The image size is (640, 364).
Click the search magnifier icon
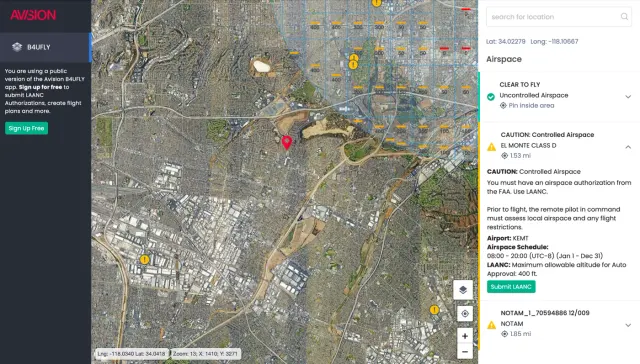tap(624, 17)
